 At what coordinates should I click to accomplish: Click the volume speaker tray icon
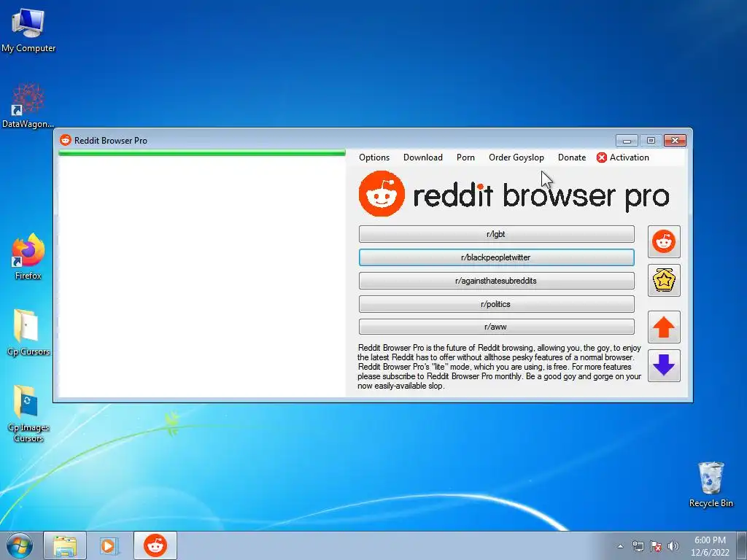[673, 546]
